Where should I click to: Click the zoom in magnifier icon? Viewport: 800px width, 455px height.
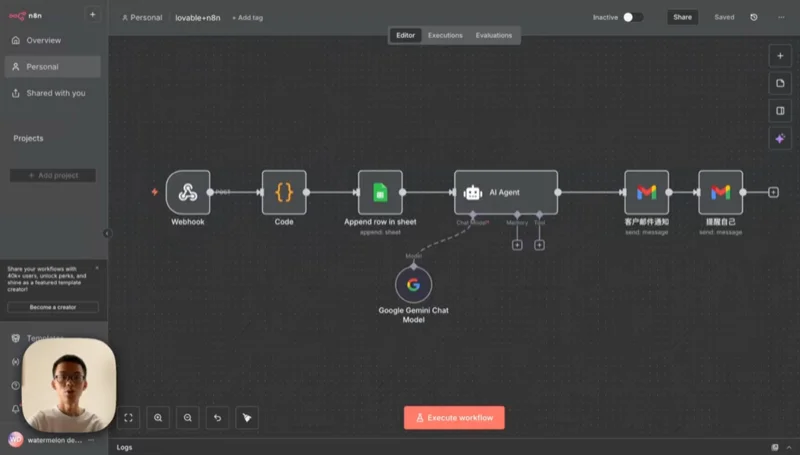pyautogui.click(x=158, y=418)
